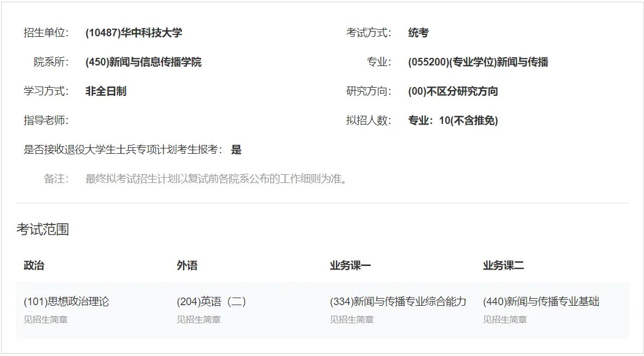Select the exam mode value '统考'
644x356 pixels.
point(418,33)
